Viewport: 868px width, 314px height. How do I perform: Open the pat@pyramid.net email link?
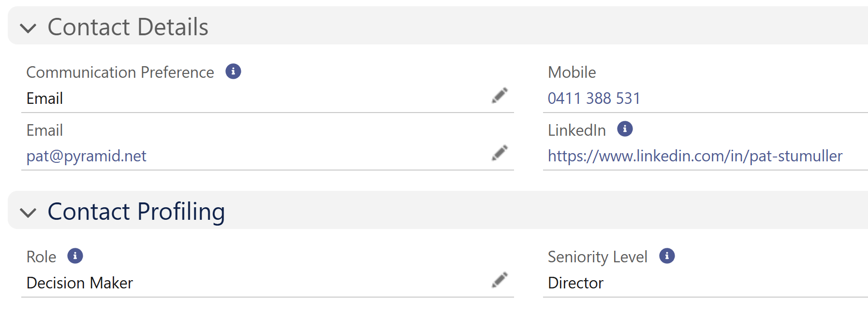pyautogui.click(x=86, y=156)
